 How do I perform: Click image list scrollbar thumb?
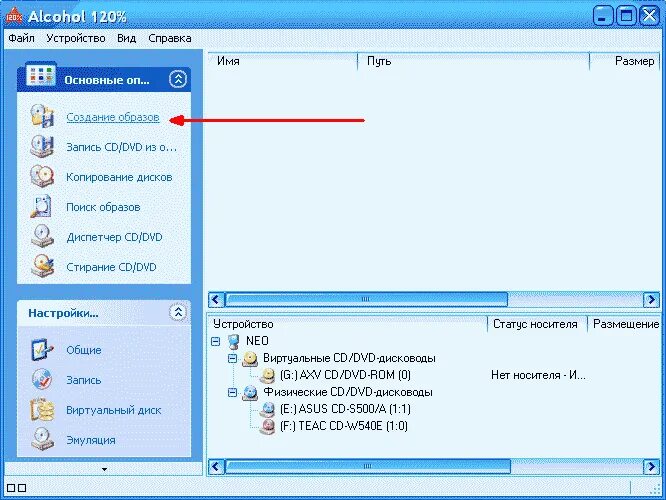(x=366, y=299)
